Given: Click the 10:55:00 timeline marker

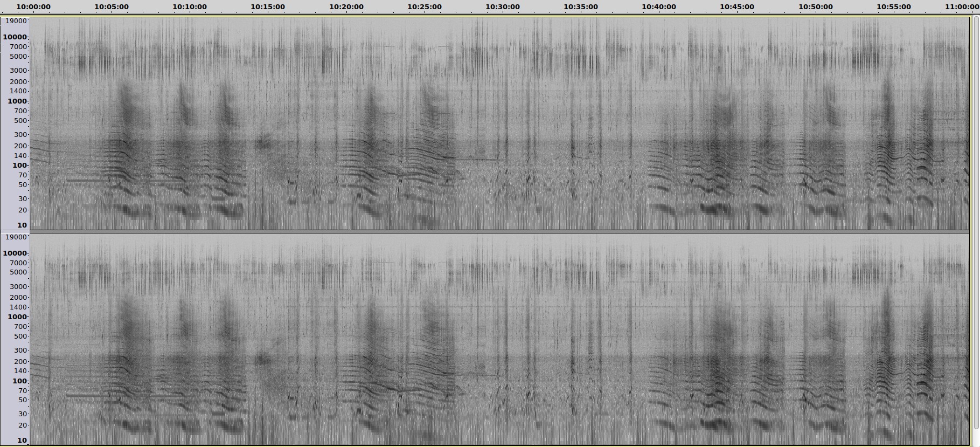Looking at the screenshot, I should (894, 7).
